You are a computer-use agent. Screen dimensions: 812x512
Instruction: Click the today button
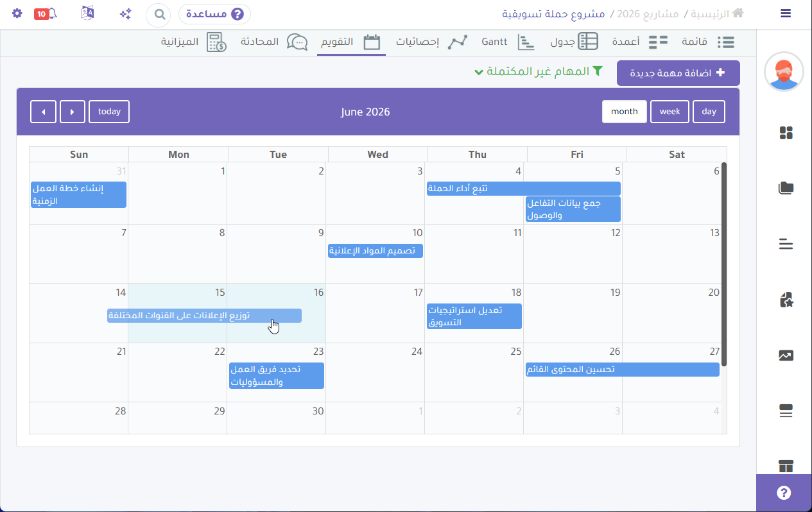point(109,112)
